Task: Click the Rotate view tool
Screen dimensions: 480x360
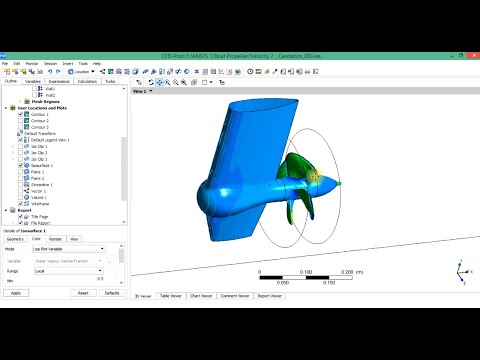Action: [151, 82]
